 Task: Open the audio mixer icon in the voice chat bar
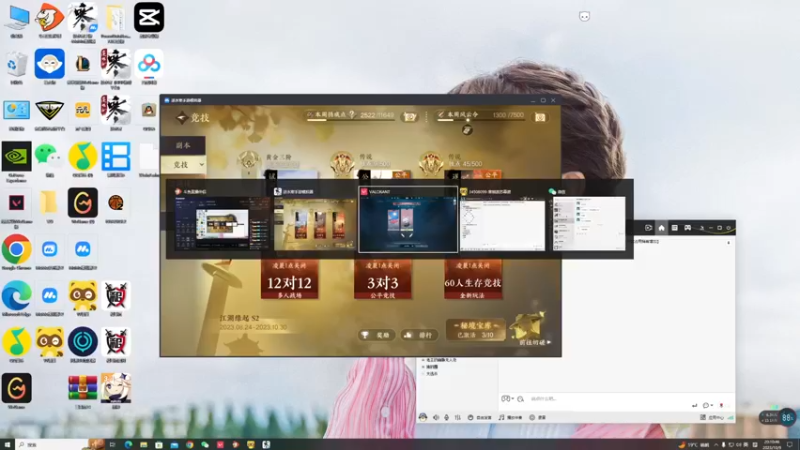tap(458, 417)
